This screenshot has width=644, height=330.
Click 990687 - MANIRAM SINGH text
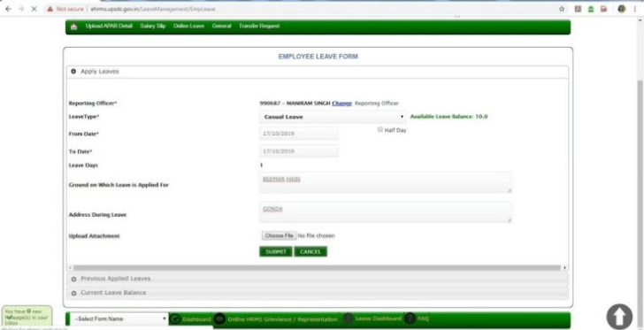click(295, 104)
